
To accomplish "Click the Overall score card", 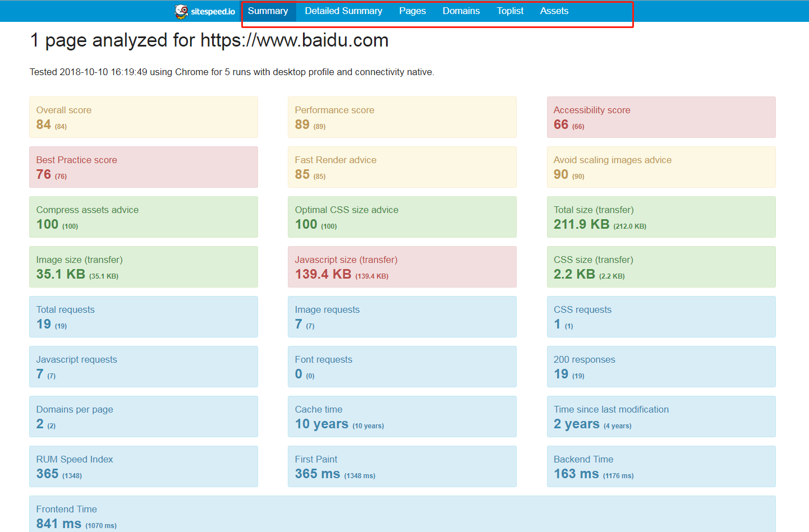I will pos(144,117).
